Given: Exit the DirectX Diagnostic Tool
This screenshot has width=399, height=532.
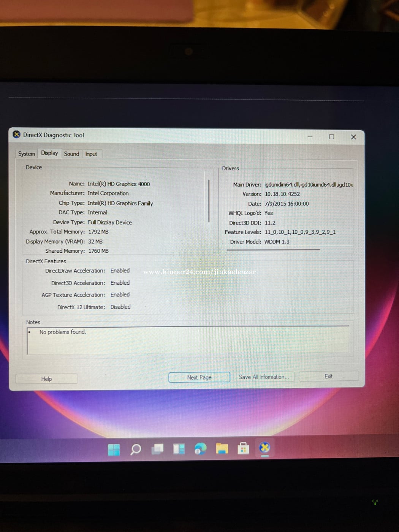Looking at the screenshot, I should pyautogui.click(x=328, y=376).
